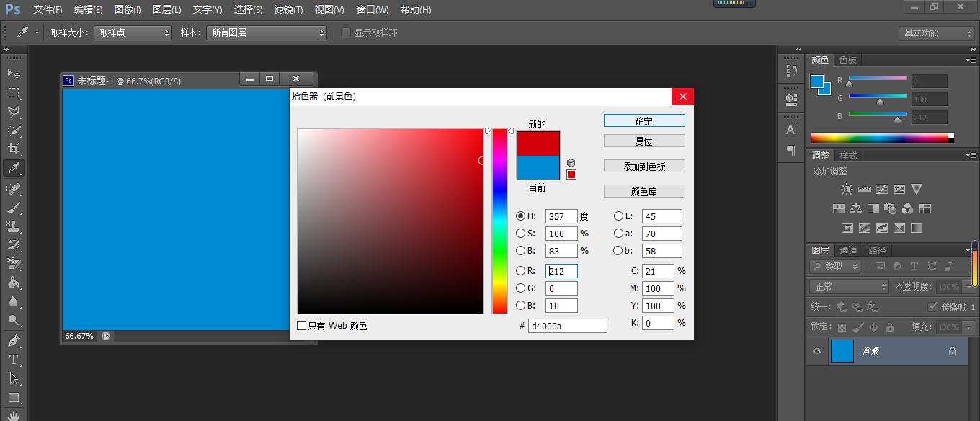Switch to the 通道 tab
Image resolution: width=980 pixels, height=421 pixels.
point(847,250)
